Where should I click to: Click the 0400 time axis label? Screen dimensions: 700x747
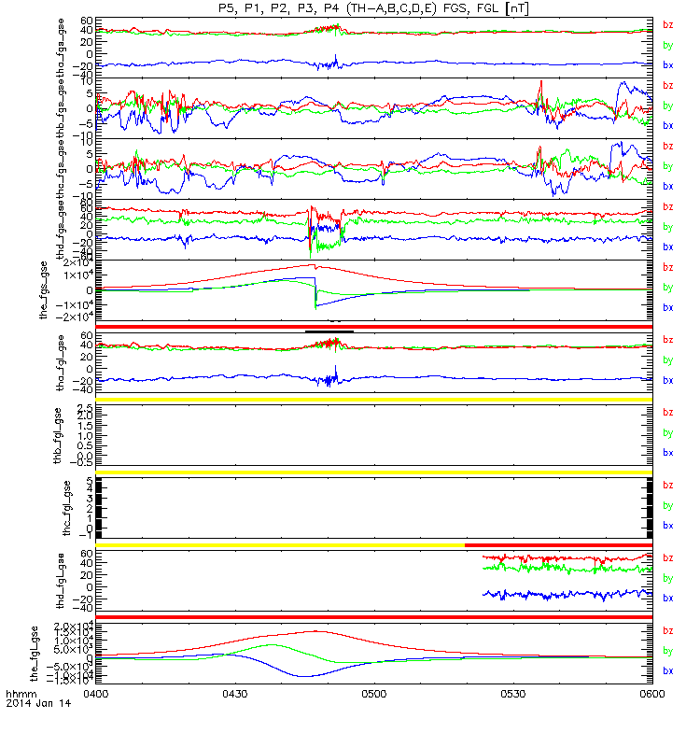(x=96, y=694)
